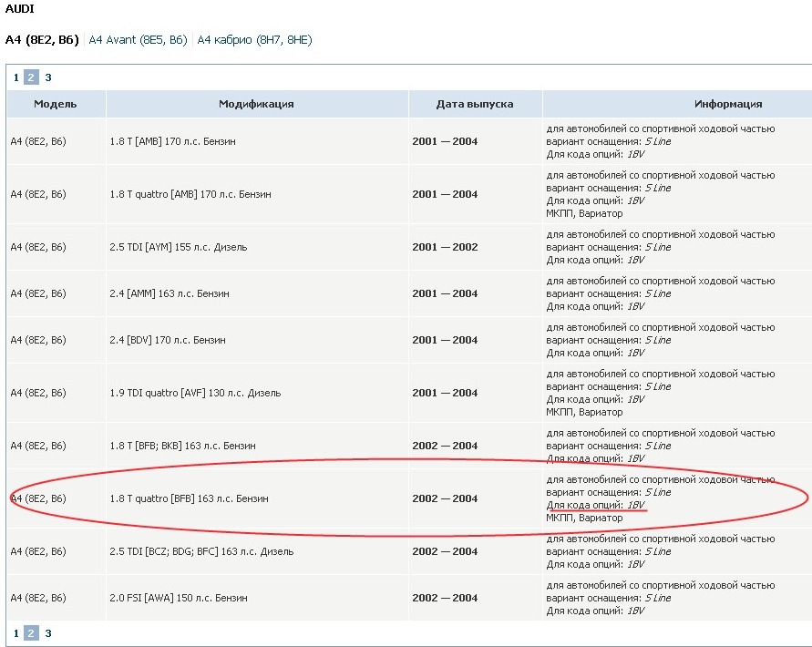Select 2.5 TDI [AYM] 155 л.с. Дизель
The image size is (812, 647).
pos(178,247)
